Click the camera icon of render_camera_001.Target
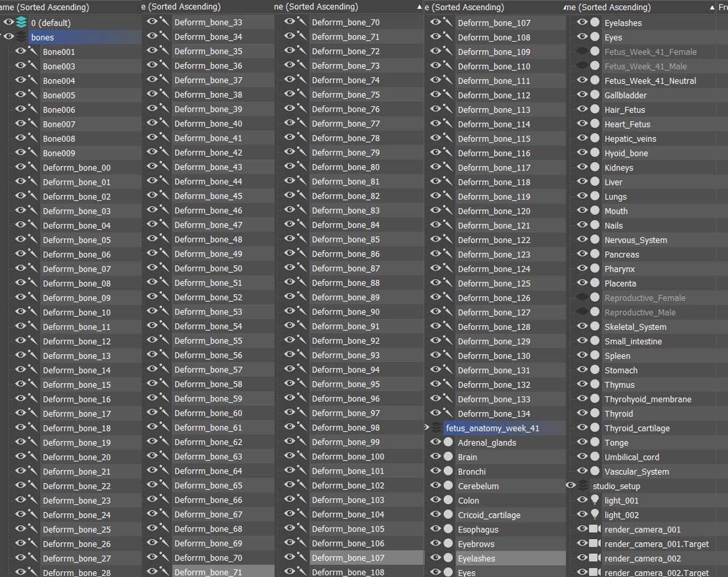728x577 pixels. click(x=595, y=543)
